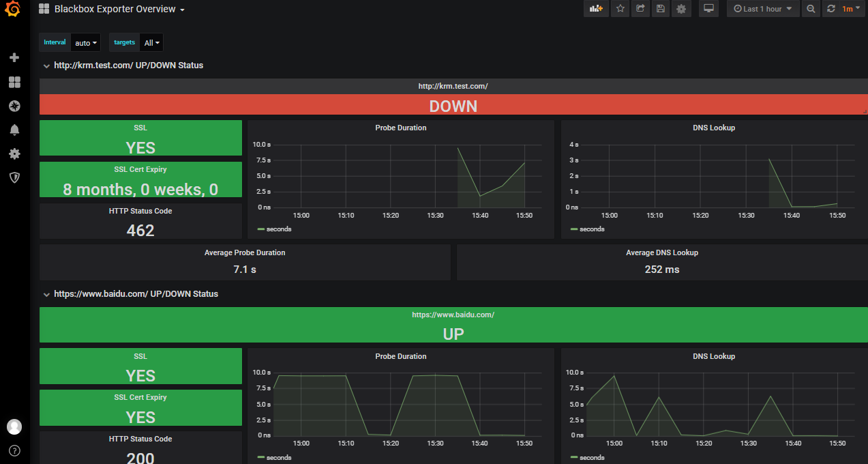Viewport: 868px width, 464px height.
Task: Star this dashboard as favorite
Action: tap(620, 9)
